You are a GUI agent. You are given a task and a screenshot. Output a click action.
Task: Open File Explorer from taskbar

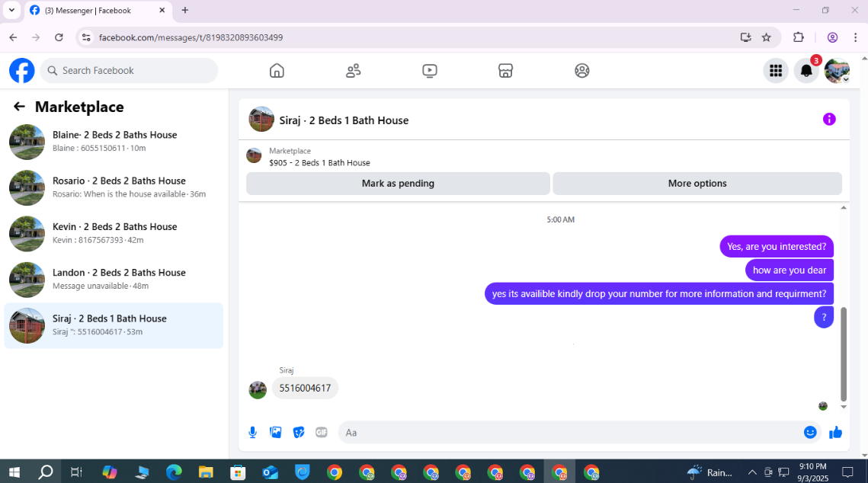click(x=206, y=472)
